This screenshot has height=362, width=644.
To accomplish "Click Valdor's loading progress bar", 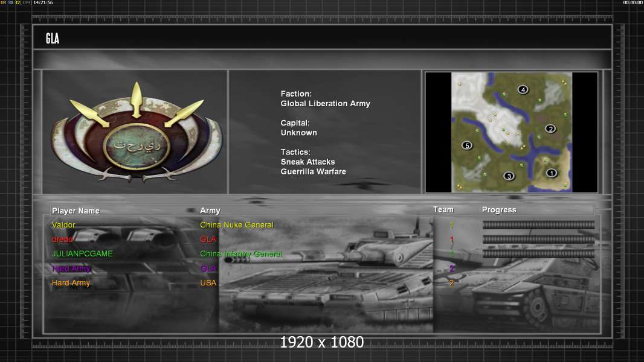I will (538, 224).
